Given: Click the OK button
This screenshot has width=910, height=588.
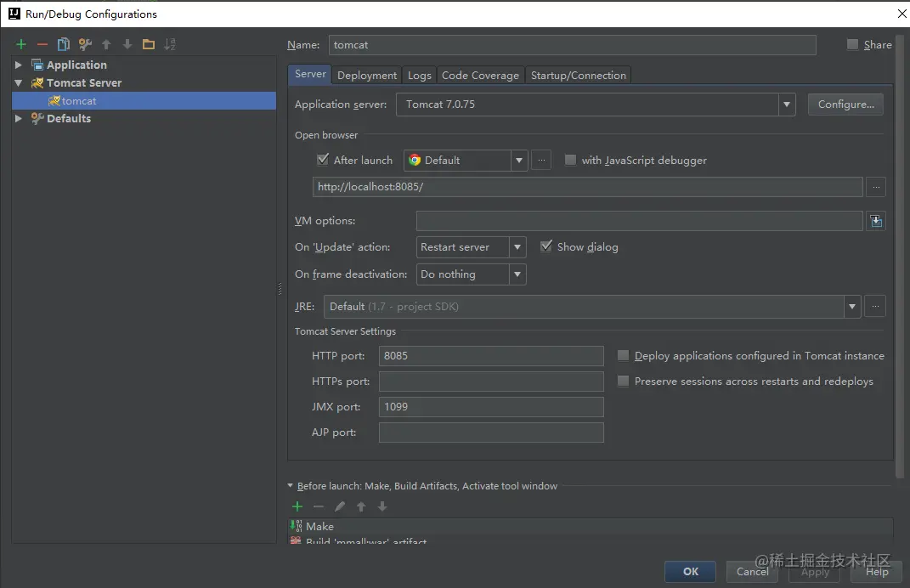Looking at the screenshot, I should tap(690, 572).
